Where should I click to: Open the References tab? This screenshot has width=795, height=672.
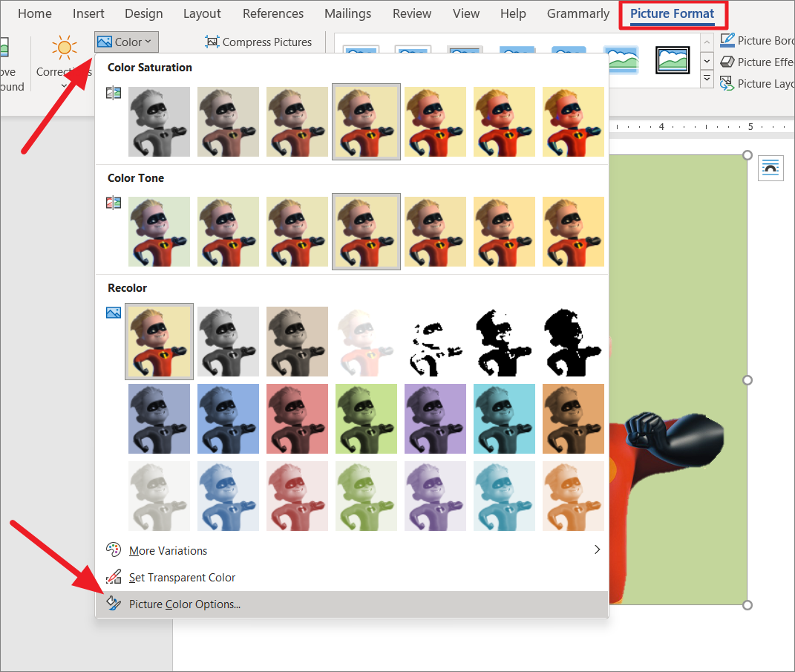tap(272, 13)
